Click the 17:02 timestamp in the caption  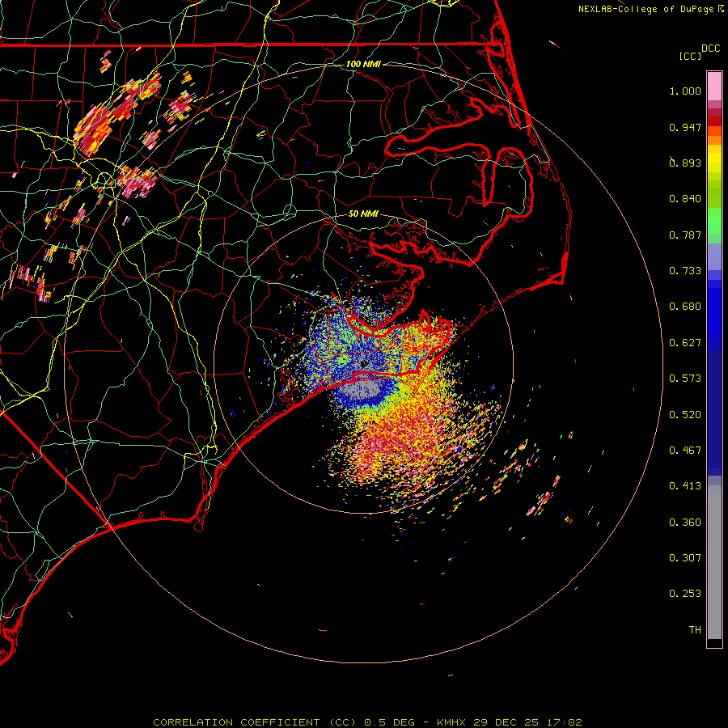coord(564,722)
